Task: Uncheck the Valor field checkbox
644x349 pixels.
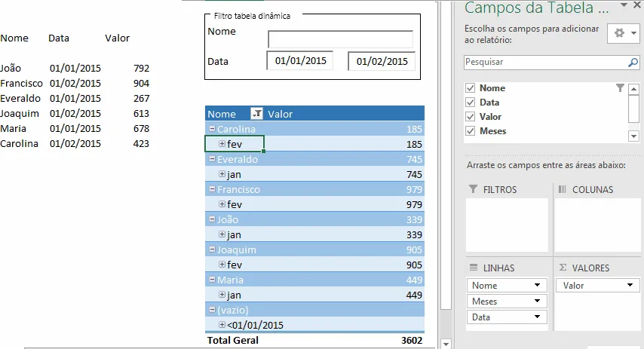Action: click(471, 117)
